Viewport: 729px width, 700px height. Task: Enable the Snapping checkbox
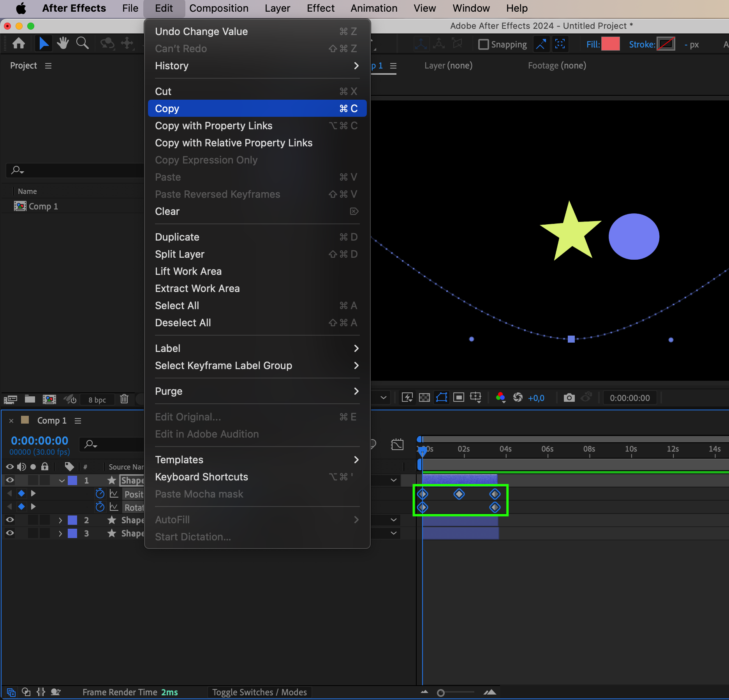[483, 44]
